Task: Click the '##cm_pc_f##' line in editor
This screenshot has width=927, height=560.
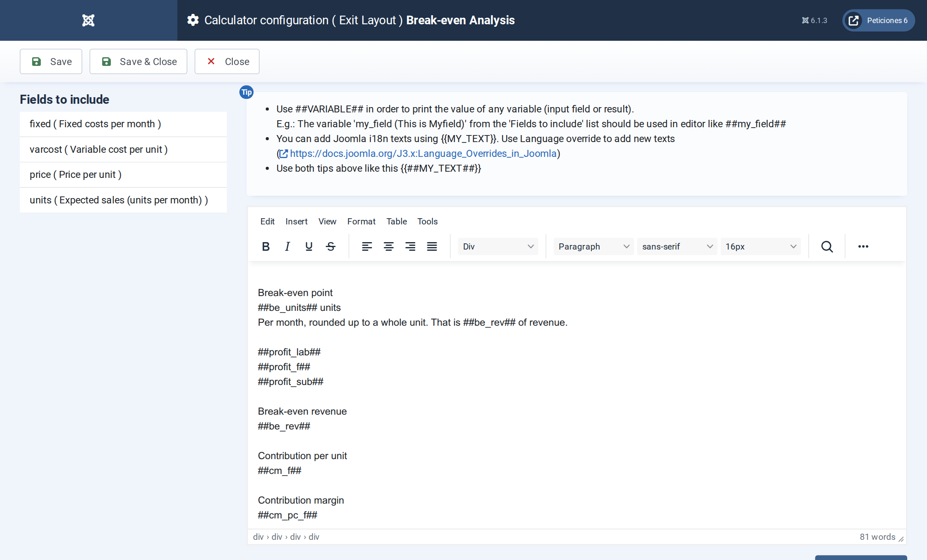Action: point(288,515)
